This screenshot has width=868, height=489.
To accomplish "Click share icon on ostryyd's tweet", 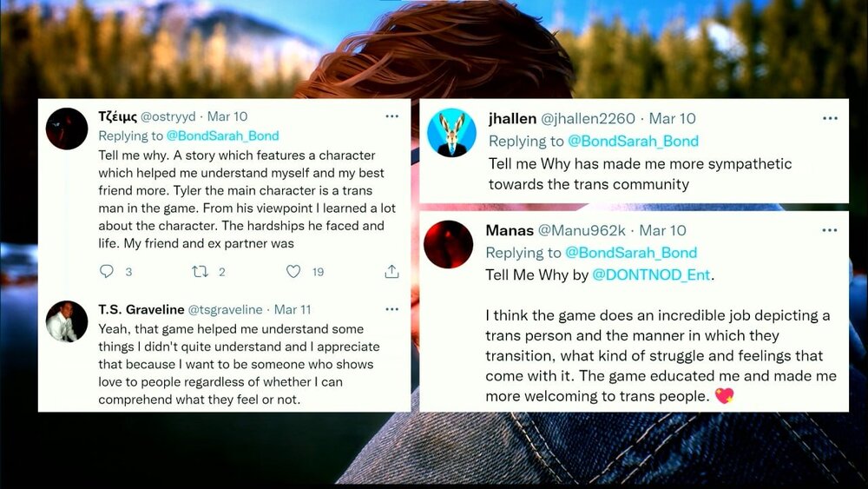I will point(392,271).
